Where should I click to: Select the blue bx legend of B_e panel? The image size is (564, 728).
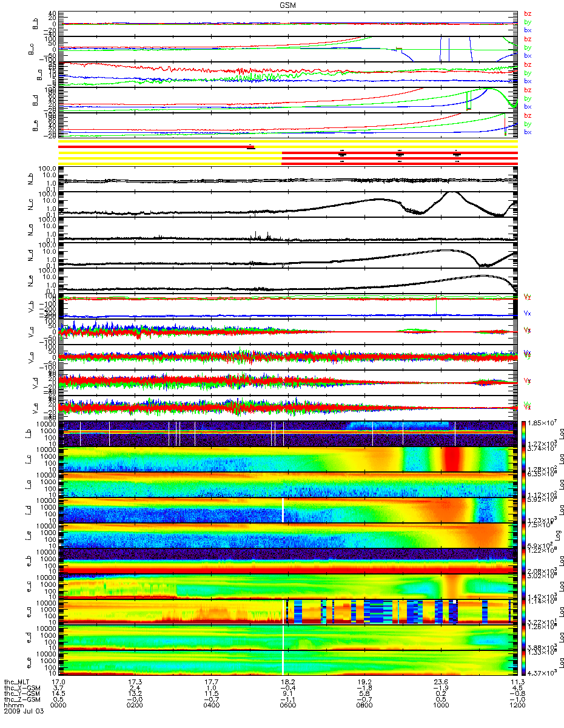tap(528, 132)
